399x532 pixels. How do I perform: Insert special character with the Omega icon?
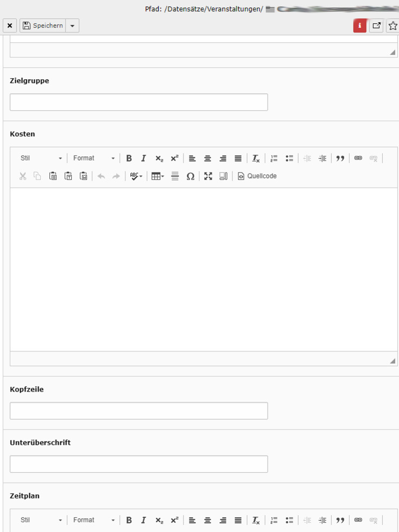[191, 176]
